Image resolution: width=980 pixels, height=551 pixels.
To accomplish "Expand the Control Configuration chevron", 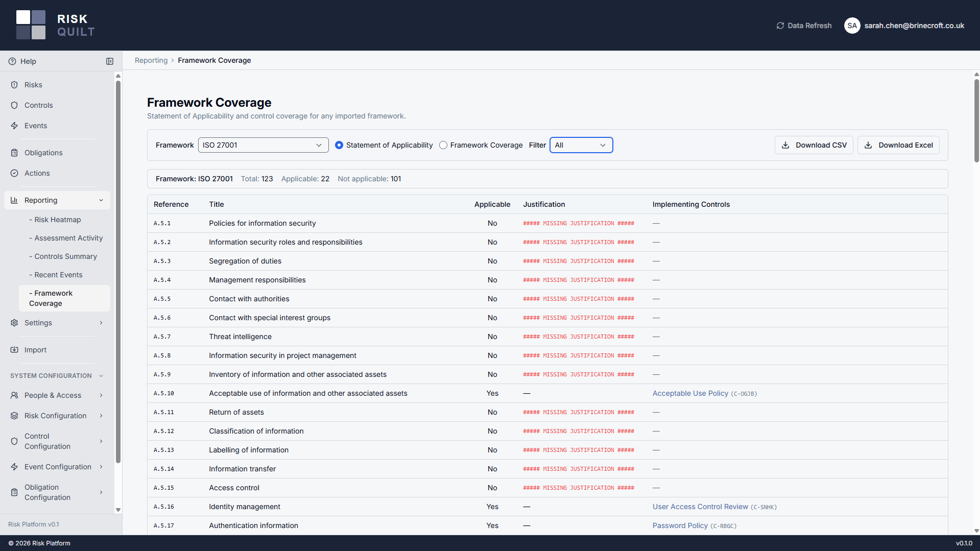I will point(101,441).
